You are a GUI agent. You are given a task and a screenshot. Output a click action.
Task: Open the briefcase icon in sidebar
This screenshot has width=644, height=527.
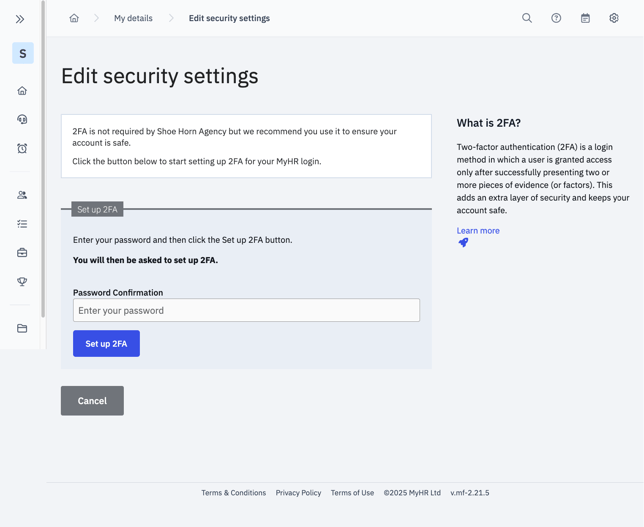(22, 253)
